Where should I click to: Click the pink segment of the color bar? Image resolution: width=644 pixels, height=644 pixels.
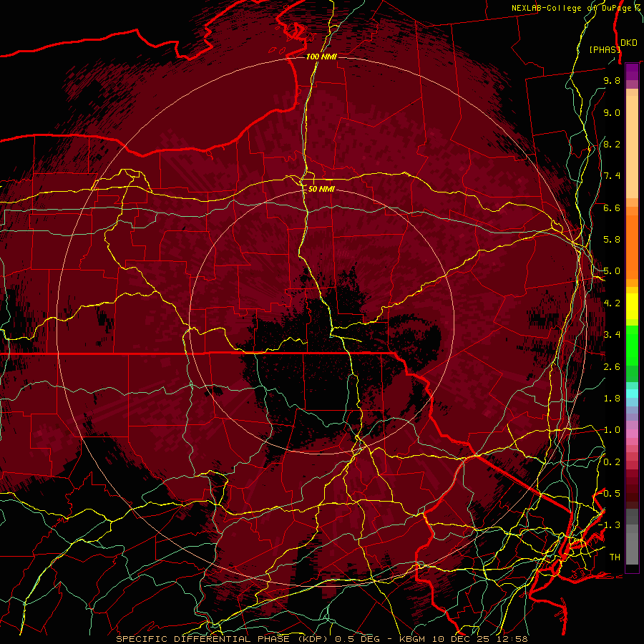click(x=632, y=434)
